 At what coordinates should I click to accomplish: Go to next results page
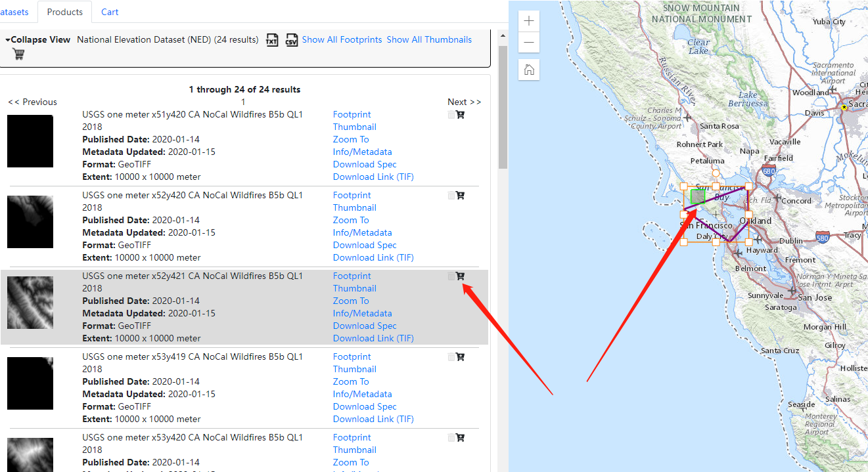[x=464, y=102]
